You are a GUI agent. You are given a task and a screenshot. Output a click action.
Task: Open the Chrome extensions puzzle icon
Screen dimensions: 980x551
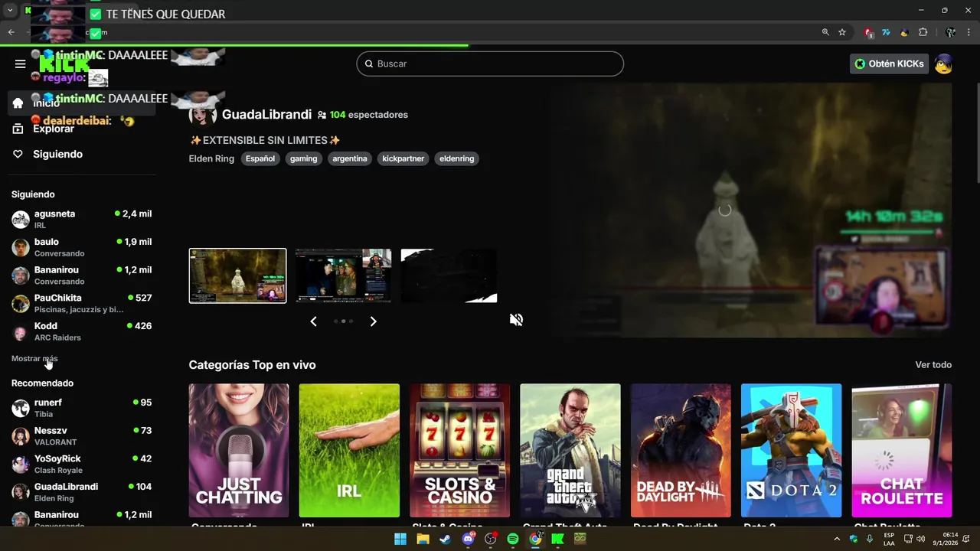click(923, 32)
